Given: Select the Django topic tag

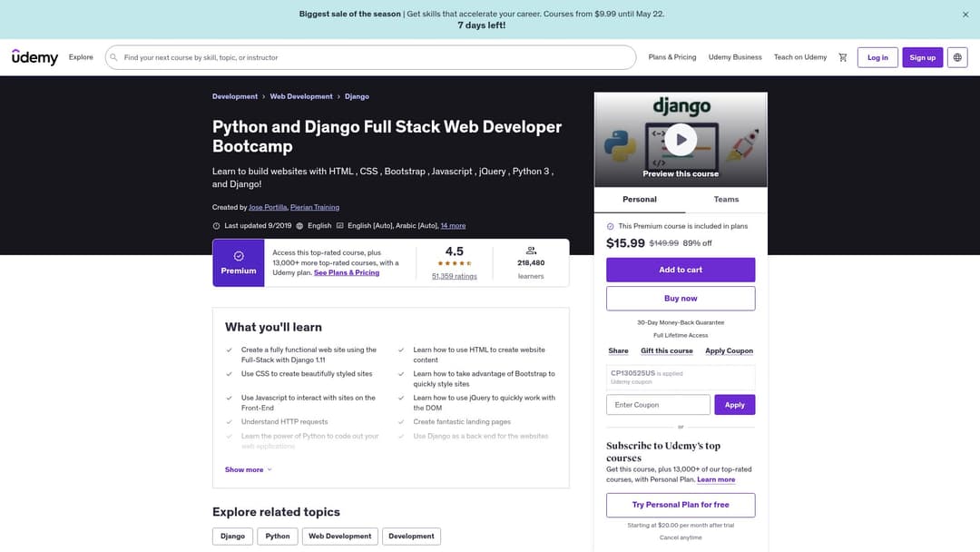Looking at the screenshot, I should 232,537.
